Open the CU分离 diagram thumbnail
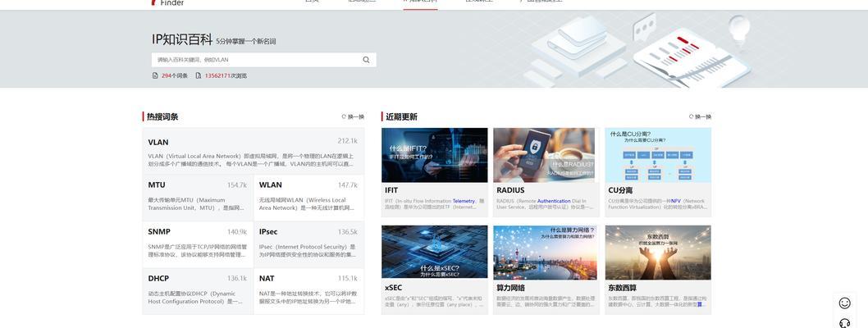This screenshot has width=868, height=328. pos(658,156)
